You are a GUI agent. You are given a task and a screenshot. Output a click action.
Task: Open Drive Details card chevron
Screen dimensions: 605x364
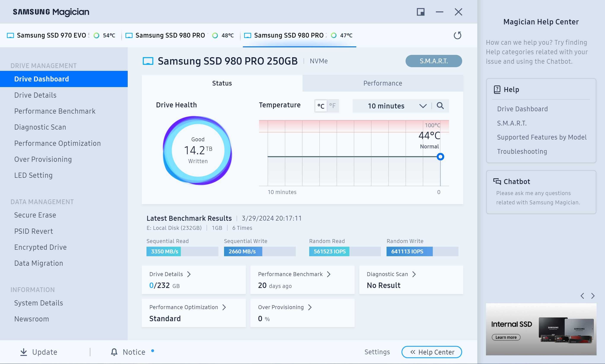point(189,274)
